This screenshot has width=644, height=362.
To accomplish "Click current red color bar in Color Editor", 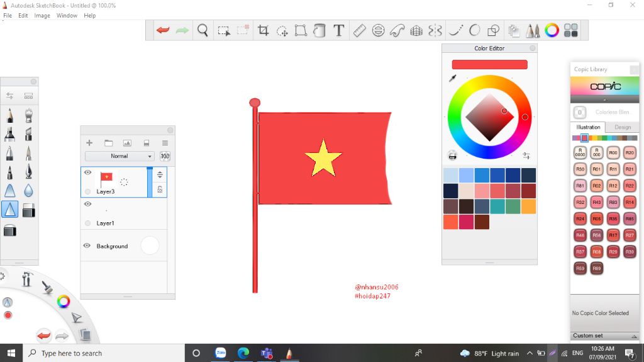I will (x=489, y=65).
